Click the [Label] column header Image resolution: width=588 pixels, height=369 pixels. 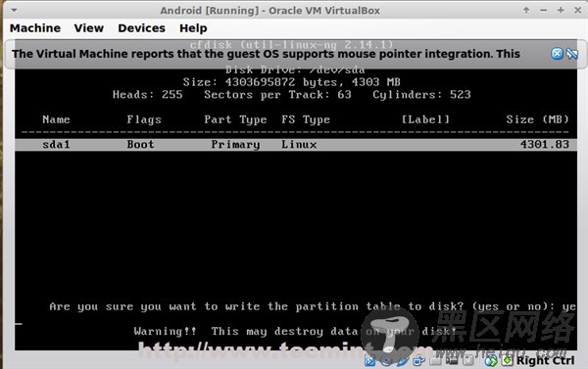click(425, 119)
